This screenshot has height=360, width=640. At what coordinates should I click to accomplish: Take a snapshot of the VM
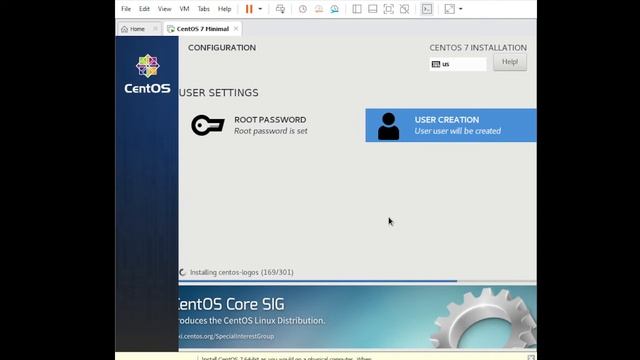coord(302,9)
